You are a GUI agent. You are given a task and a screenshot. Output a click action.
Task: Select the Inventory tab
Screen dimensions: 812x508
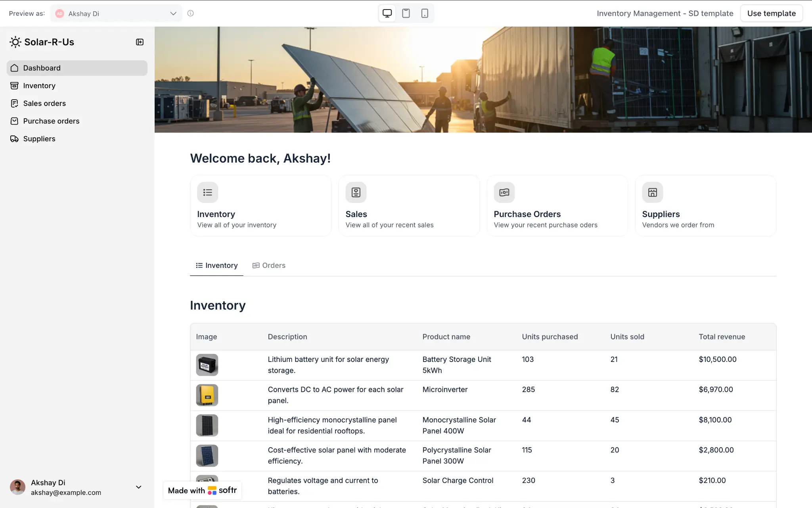tap(216, 266)
